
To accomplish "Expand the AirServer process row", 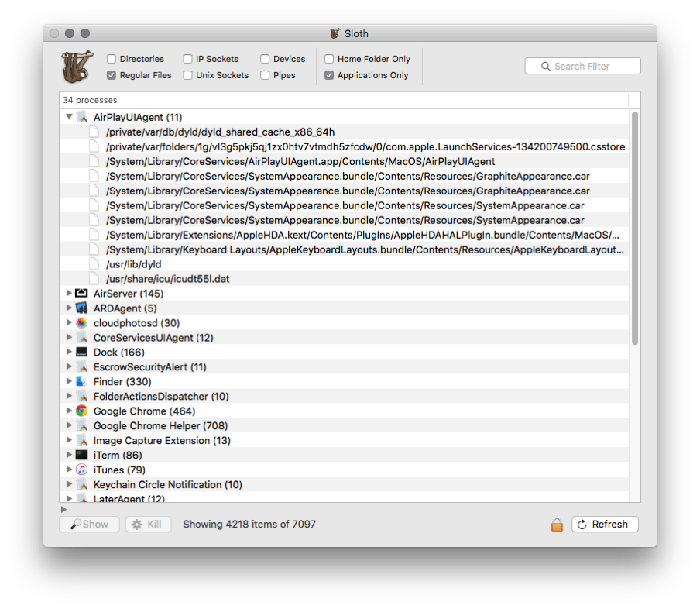I will [x=69, y=293].
